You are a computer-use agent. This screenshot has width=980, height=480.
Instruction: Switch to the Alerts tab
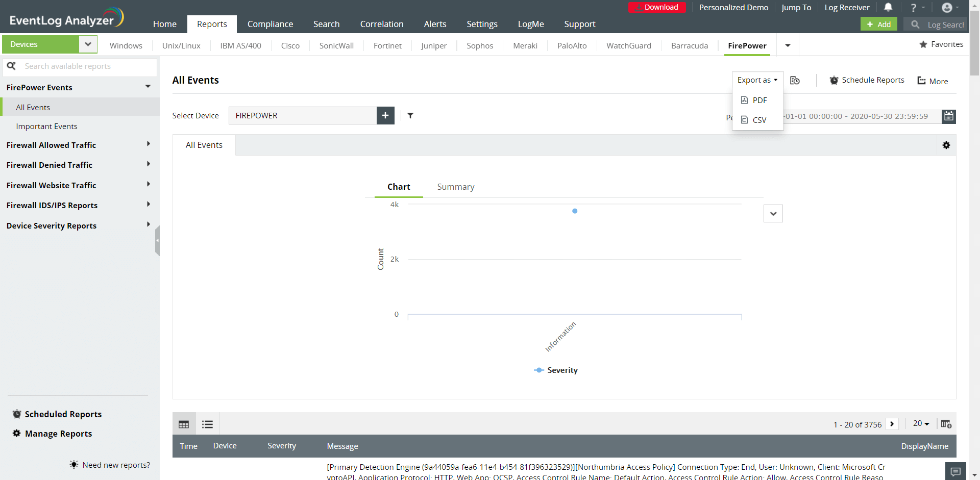point(435,24)
